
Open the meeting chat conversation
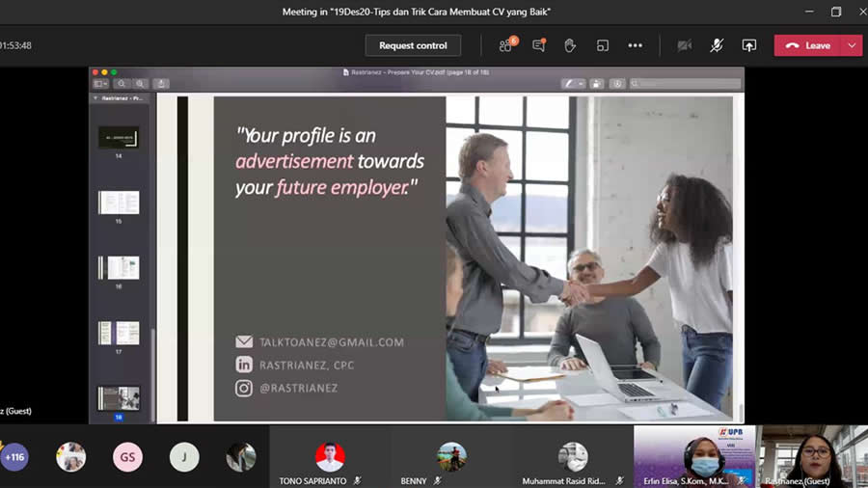[x=538, y=45]
